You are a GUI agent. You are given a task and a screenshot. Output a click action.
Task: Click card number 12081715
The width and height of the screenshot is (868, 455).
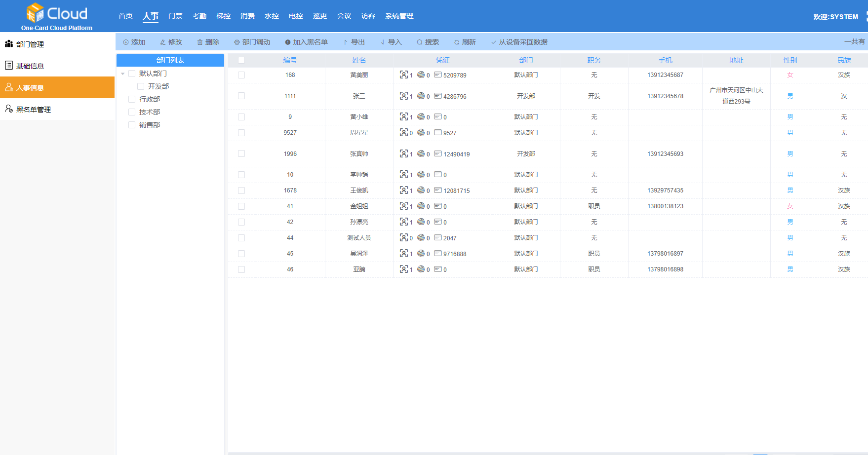click(x=456, y=190)
